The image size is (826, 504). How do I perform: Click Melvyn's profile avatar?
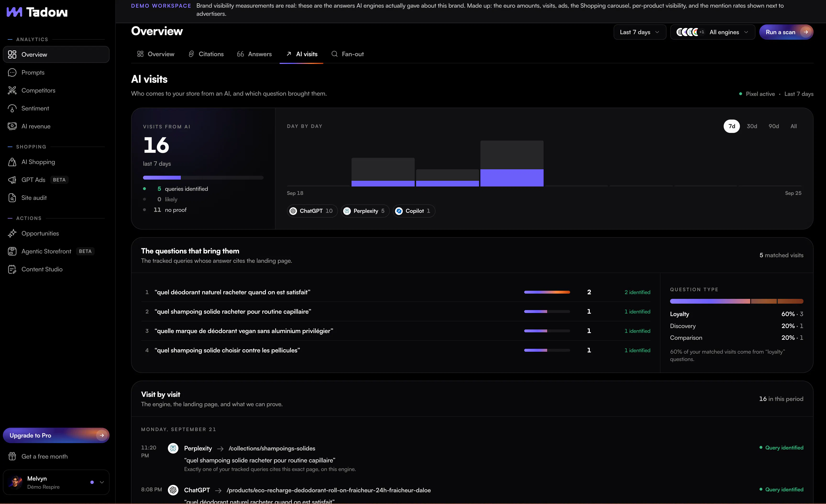tap(15, 482)
